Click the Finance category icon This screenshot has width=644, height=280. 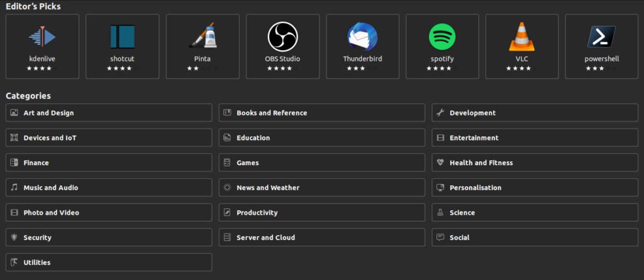14,163
